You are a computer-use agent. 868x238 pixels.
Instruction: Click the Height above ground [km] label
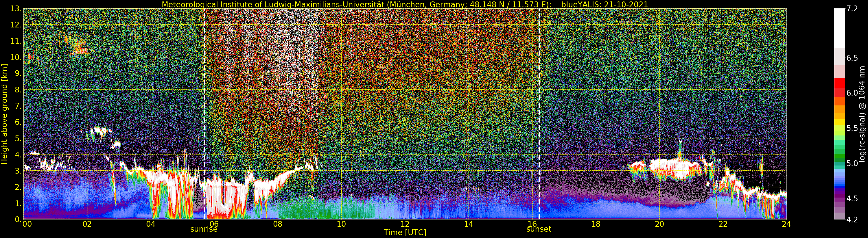pos(4,114)
